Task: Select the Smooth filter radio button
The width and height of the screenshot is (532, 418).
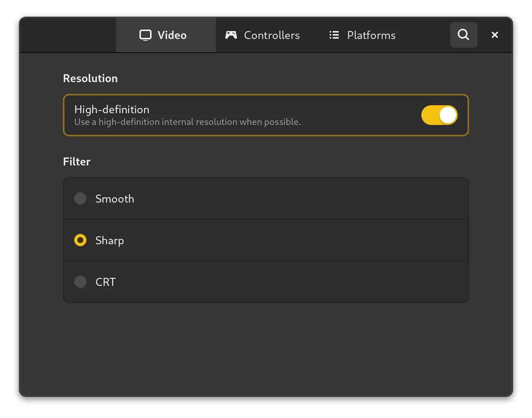Action: click(x=80, y=198)
